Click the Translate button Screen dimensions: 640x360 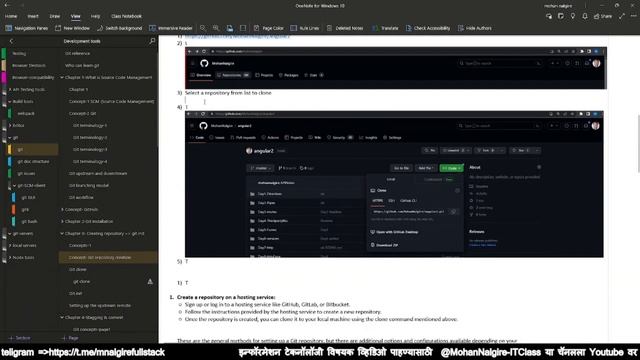(x=384, y=28)
